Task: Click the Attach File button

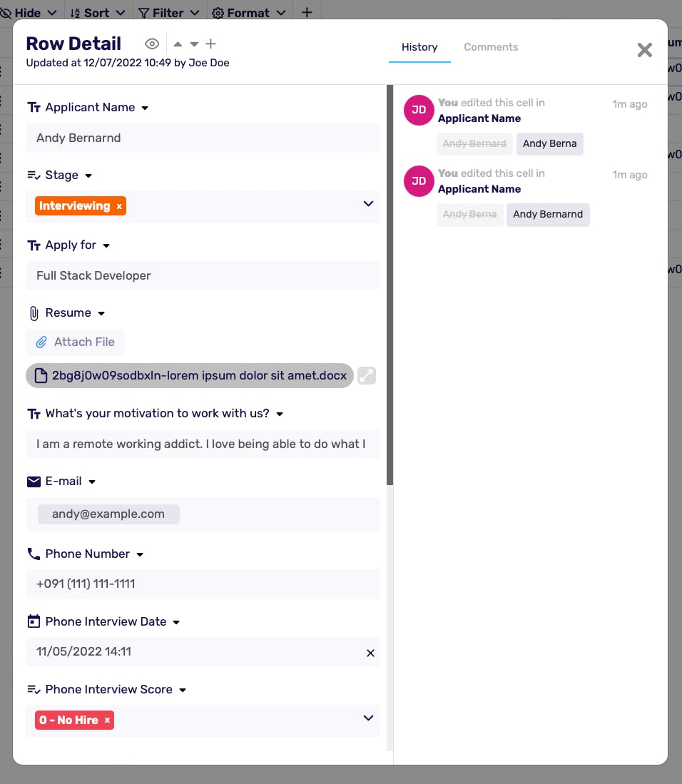Action: [76, 342]
